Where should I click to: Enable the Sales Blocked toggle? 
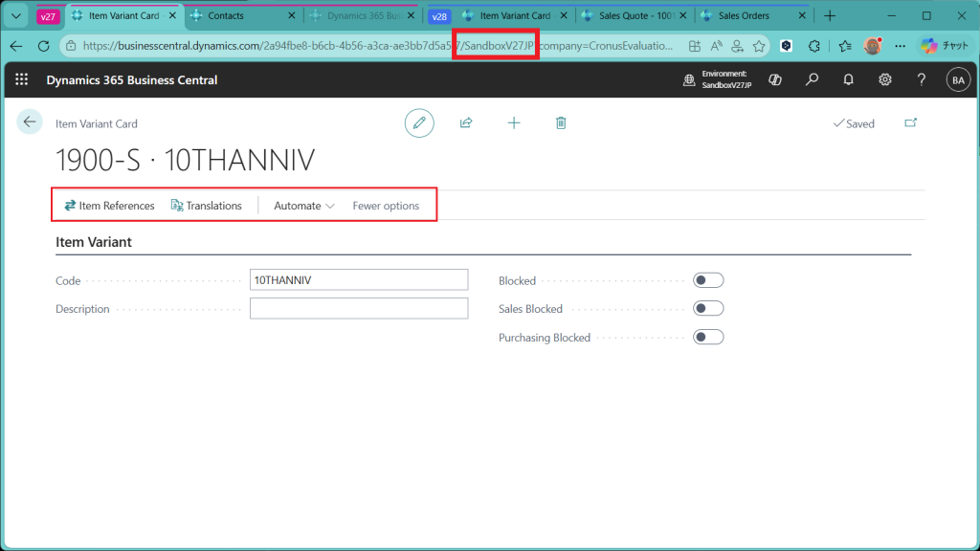pyautogui.click(x=708, y=309)
